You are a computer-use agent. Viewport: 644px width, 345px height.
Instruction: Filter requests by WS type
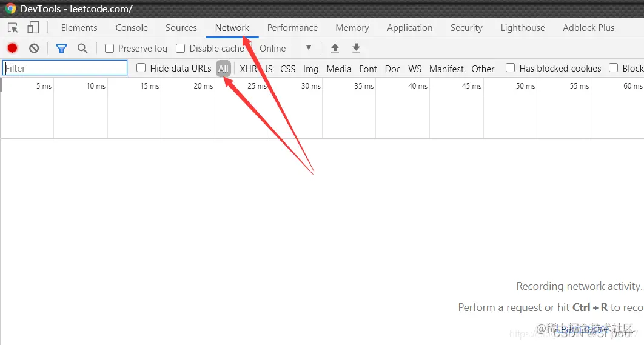pos(415,69)
